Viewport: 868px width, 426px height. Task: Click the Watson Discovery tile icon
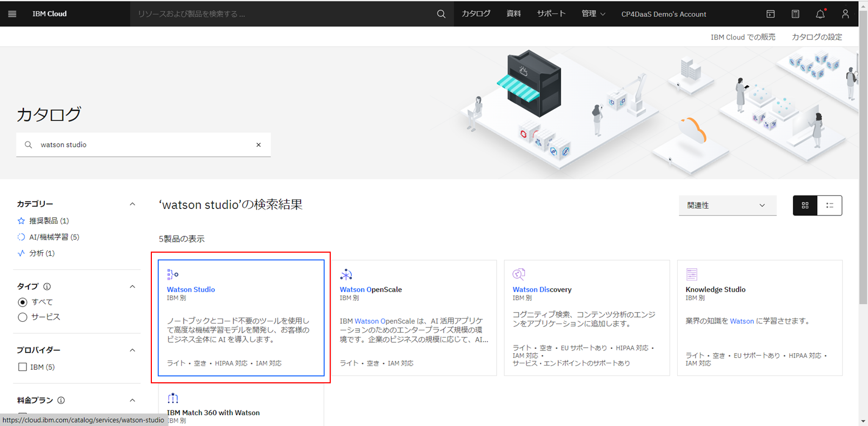[519, 274]
